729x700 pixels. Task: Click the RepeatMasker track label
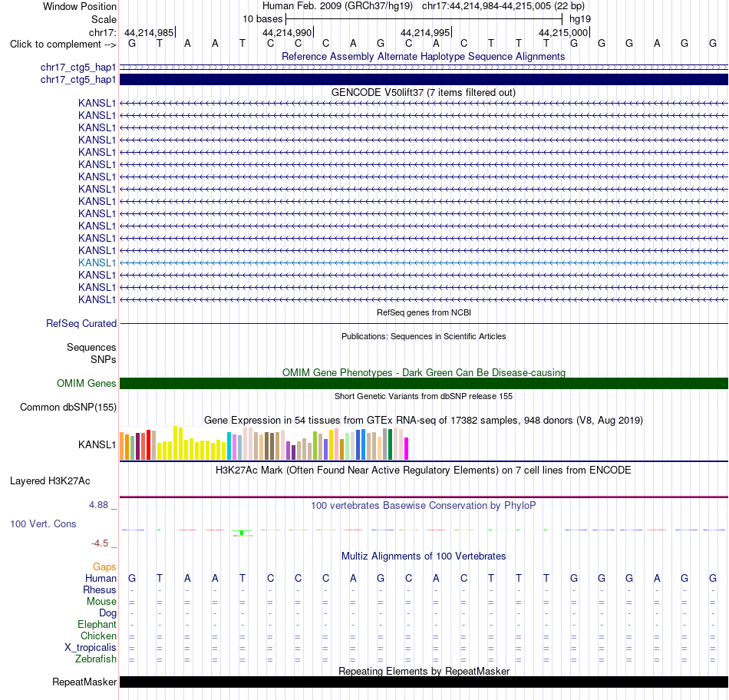click(84, 682)
